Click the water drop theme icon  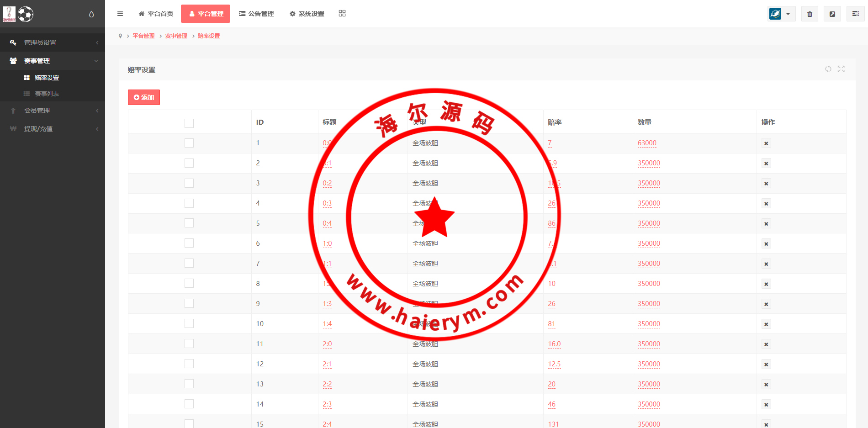[91, 14]
